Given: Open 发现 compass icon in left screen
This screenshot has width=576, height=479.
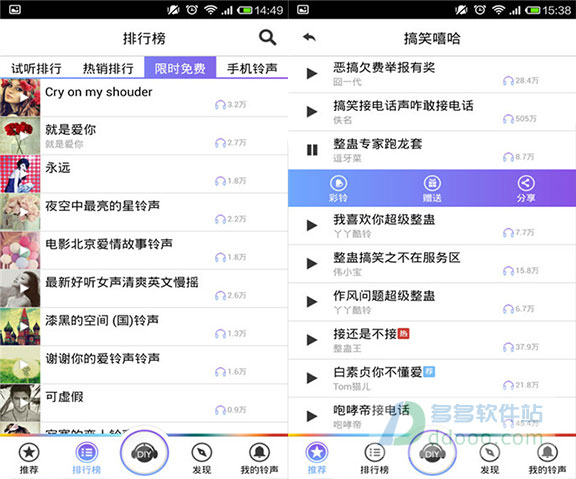Looking at the screenshot, I should tap(202, 458).
